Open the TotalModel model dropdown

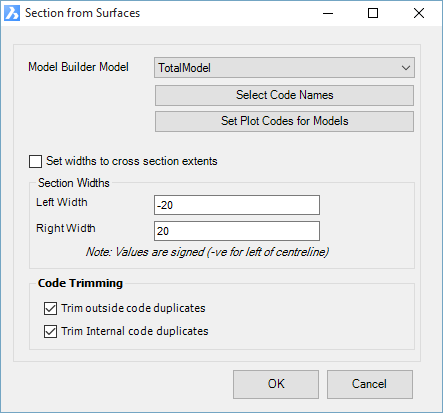[x=284, y=68]
